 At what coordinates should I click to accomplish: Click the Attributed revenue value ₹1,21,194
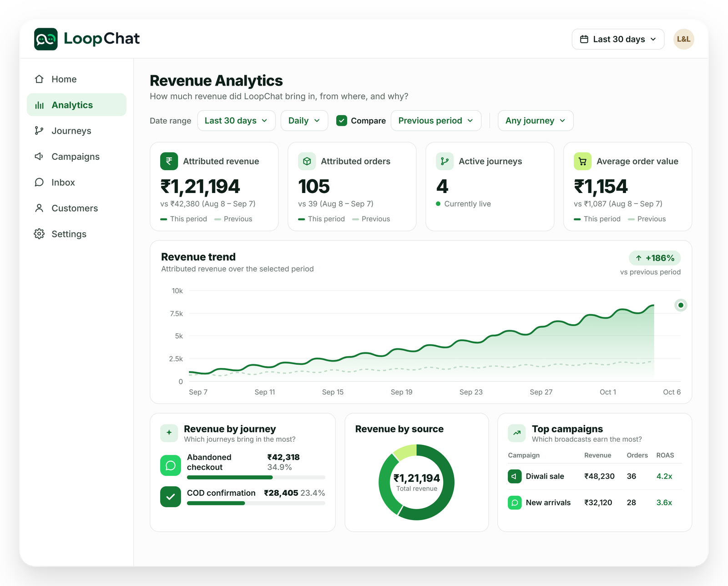tap(200, 187)
